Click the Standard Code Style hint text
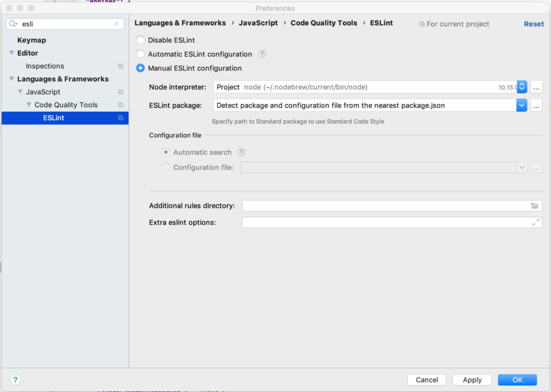 [x=298, y=121]
